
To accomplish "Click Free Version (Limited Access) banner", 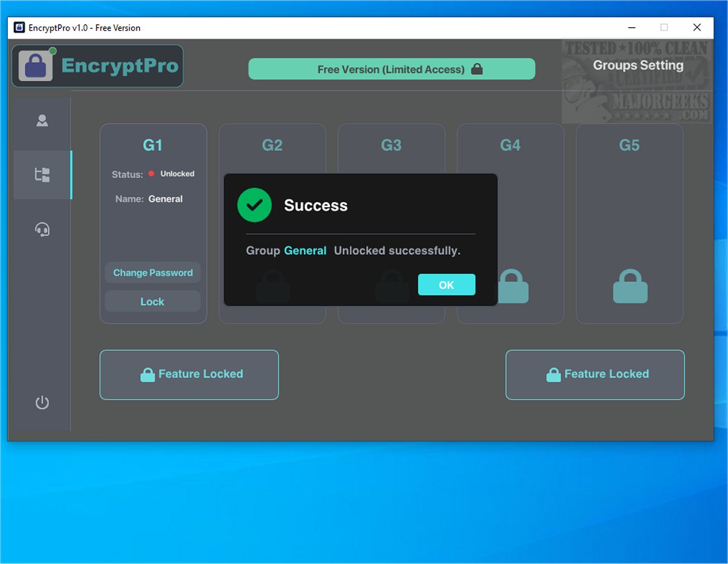I will [x=391, y=69].
